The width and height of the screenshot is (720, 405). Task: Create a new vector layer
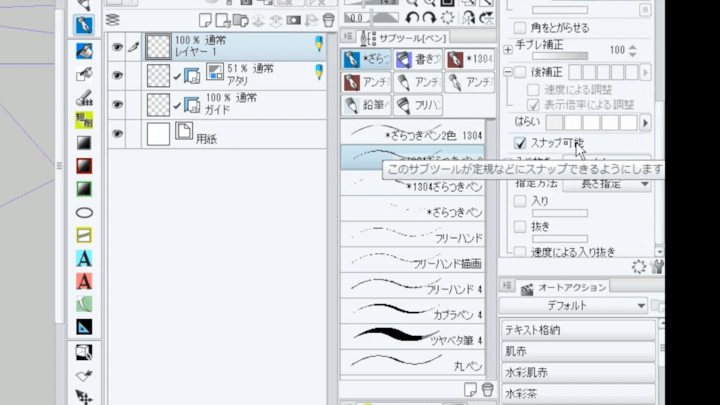tap(222, 20)
